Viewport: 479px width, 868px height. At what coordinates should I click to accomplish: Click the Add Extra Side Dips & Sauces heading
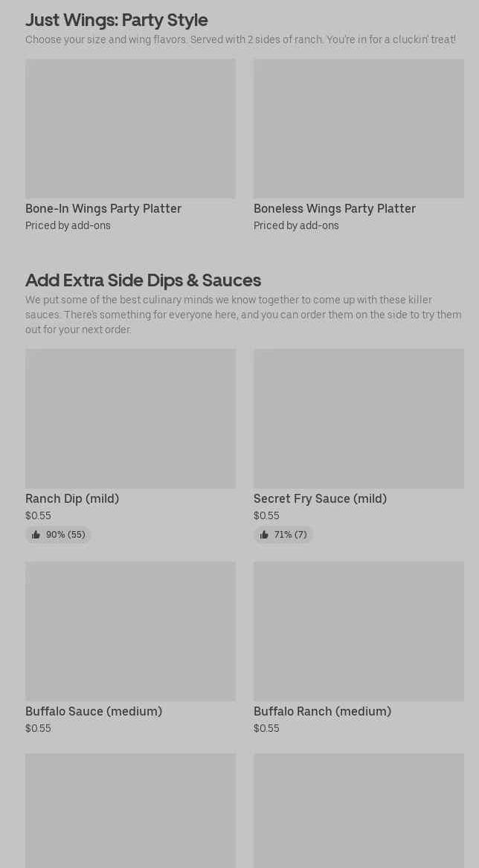(x=143, y=280)
